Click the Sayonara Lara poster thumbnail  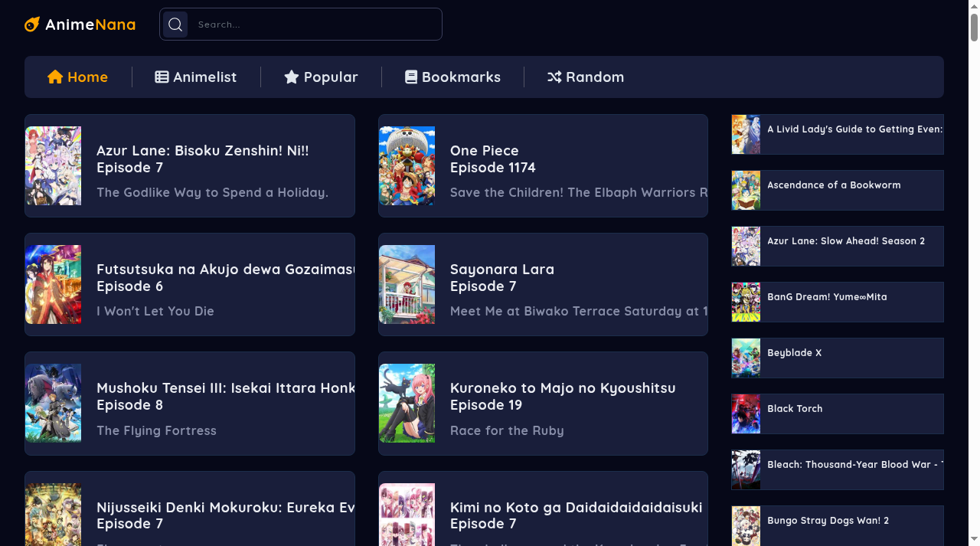coord(407,284)
